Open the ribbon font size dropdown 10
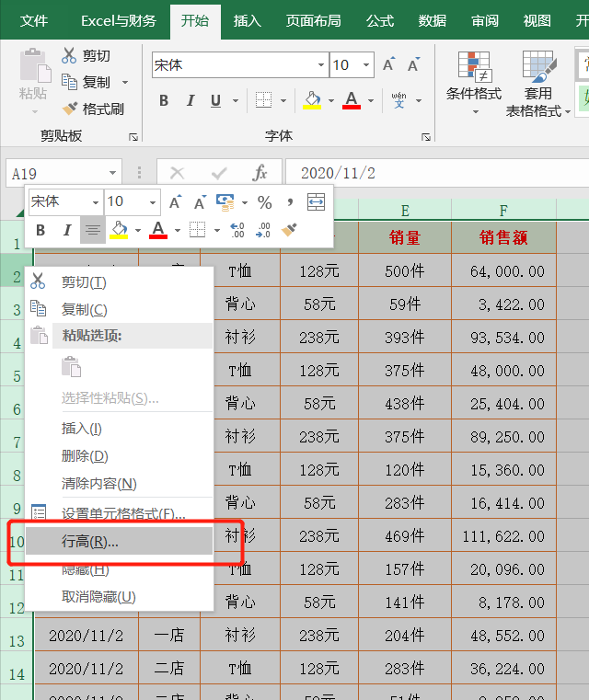The height and width of the screenshot is (700, 589). click(x=365, y=65)
